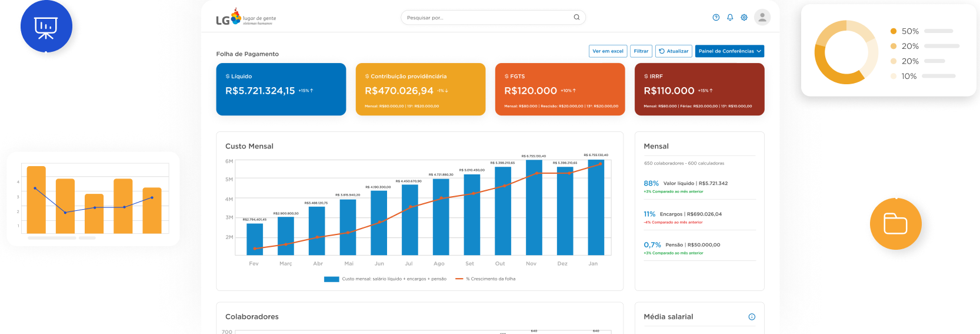Click the Ver em excel button

608,51
